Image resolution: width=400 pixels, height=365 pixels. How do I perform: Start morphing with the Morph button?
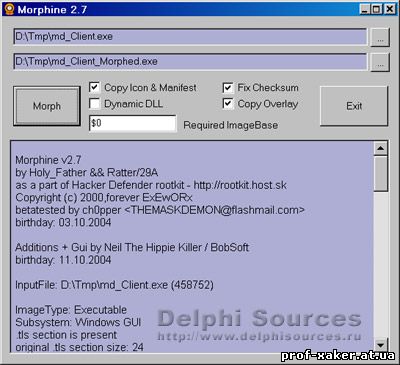tap(47, 106)
